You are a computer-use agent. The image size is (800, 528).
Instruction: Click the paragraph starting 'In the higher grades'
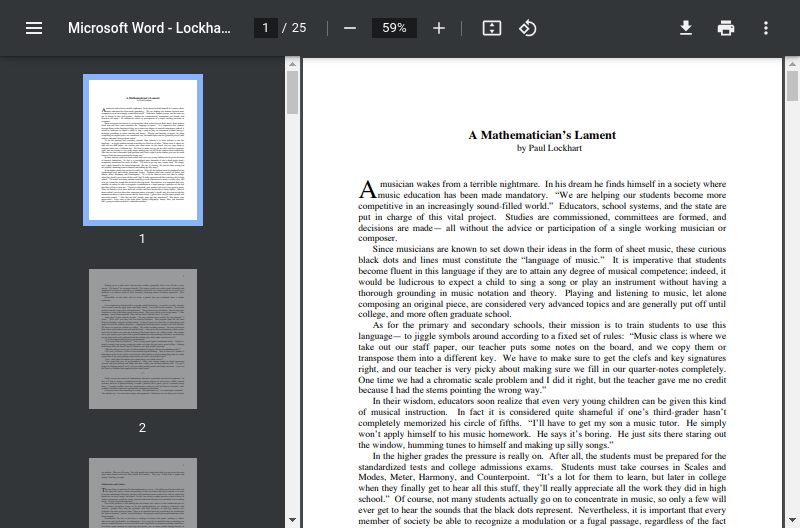click(x=542, y=490)
